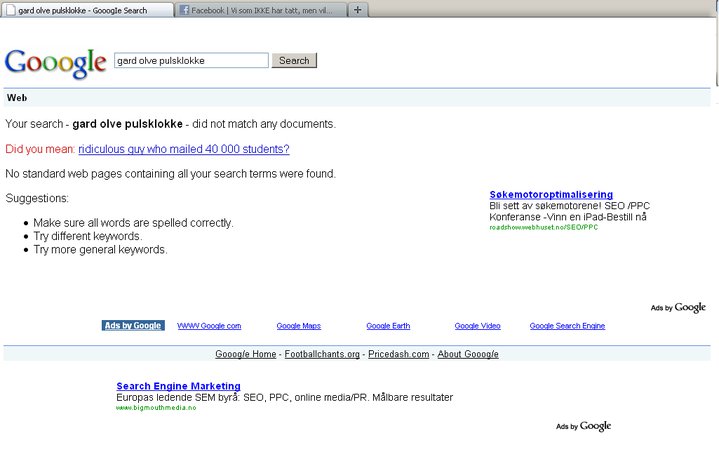Click bold 'gard olve pulsklokke' in results message
This screenshot has height=452, width=719.
click(127, 124)
